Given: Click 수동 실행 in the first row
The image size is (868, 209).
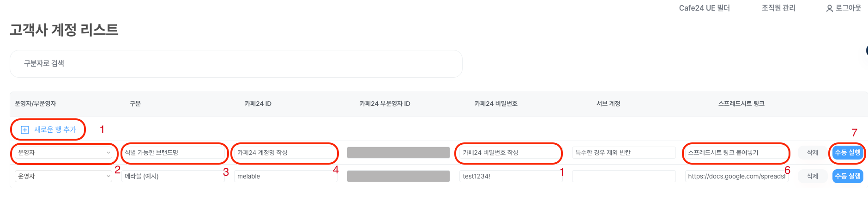Looking at the screenshot, I should tap(848, 153).
